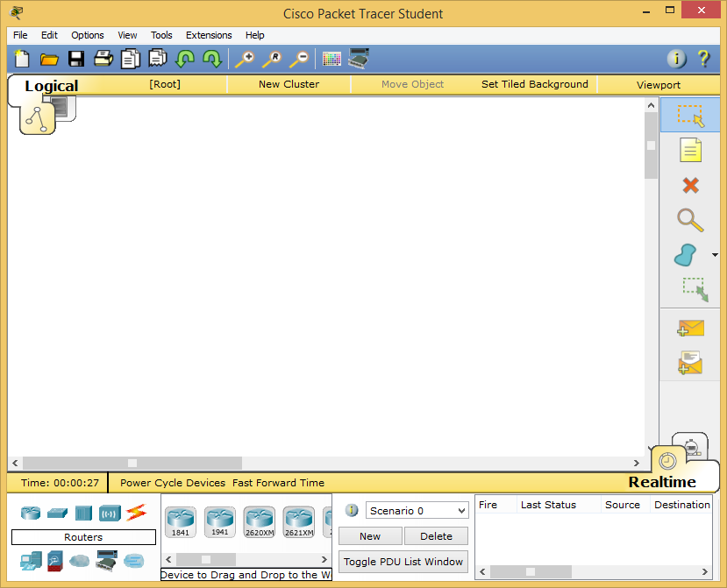Reset zoom with the R magnifier
Image resolution: width=727 pixels, height=588 pixels.
click(272, 60)
